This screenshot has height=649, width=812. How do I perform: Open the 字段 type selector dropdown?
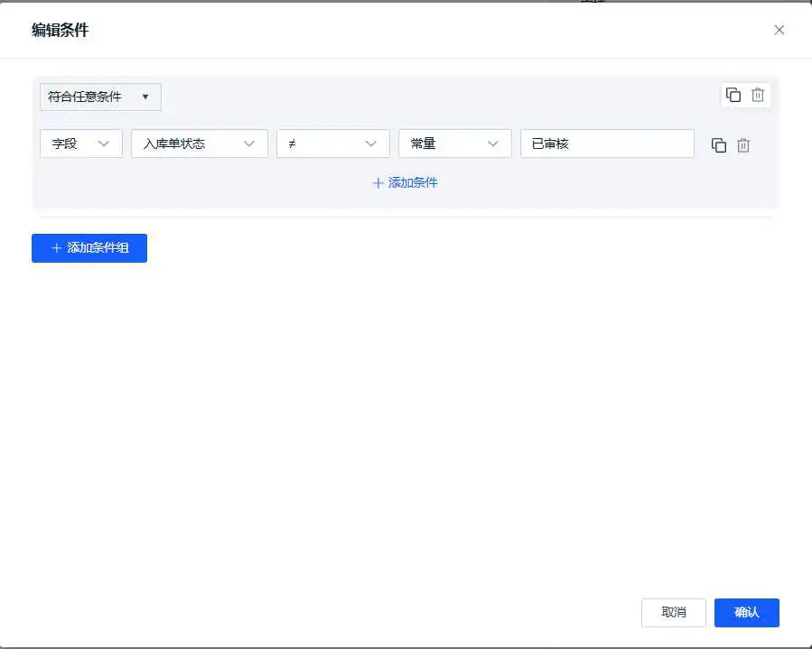pos(80,143)
